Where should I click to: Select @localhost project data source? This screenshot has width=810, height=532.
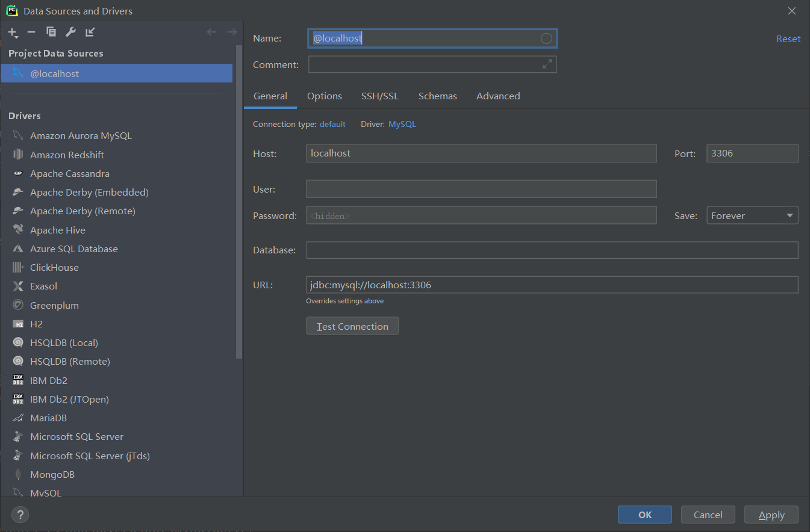[x=116, y=73]
